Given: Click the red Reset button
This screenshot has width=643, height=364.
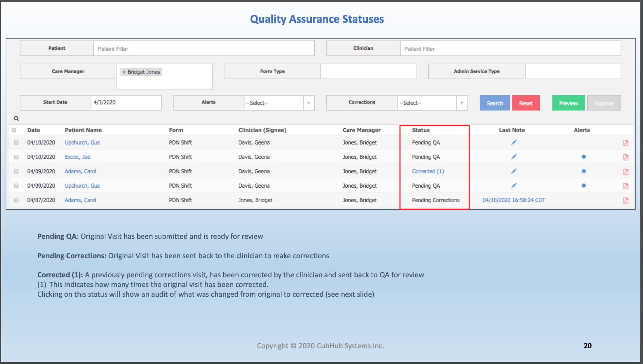Looking at the screenshot, I should pos(526,103).
